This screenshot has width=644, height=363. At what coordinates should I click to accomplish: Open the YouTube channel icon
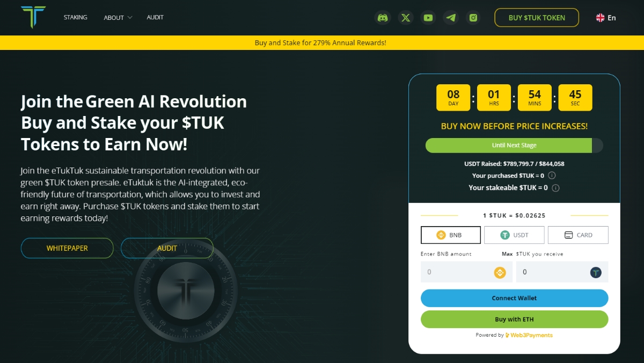(428, 18)
